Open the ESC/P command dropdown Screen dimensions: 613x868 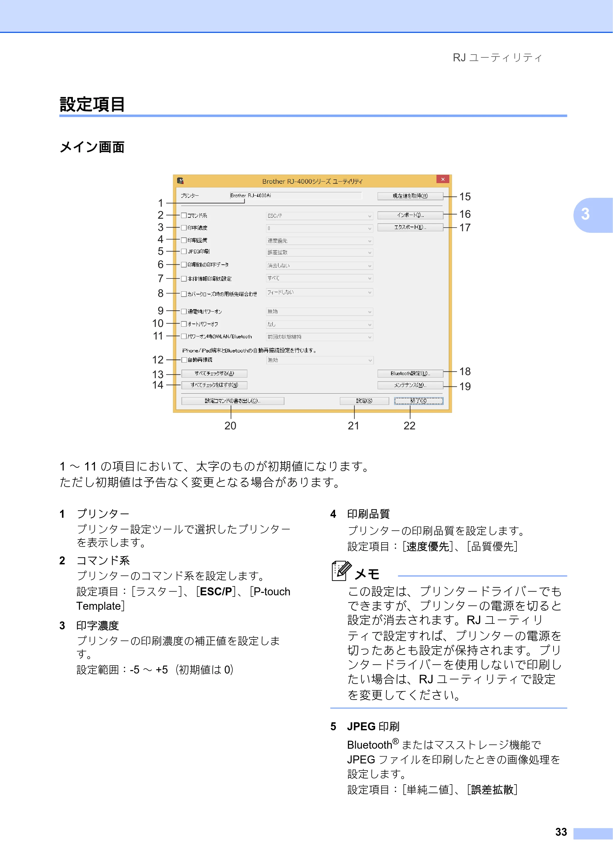pos(320,216)
